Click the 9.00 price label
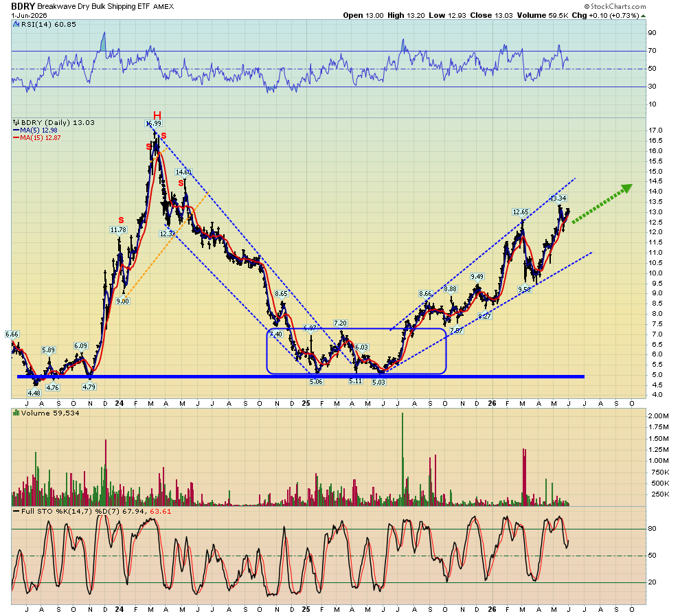Viewport: 680px width, 616px height. click(123, 301)
